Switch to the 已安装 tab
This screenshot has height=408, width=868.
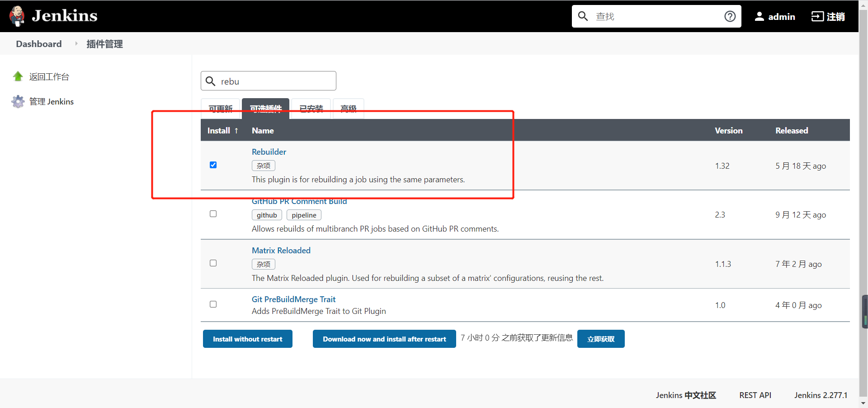(x=311, y=109)
